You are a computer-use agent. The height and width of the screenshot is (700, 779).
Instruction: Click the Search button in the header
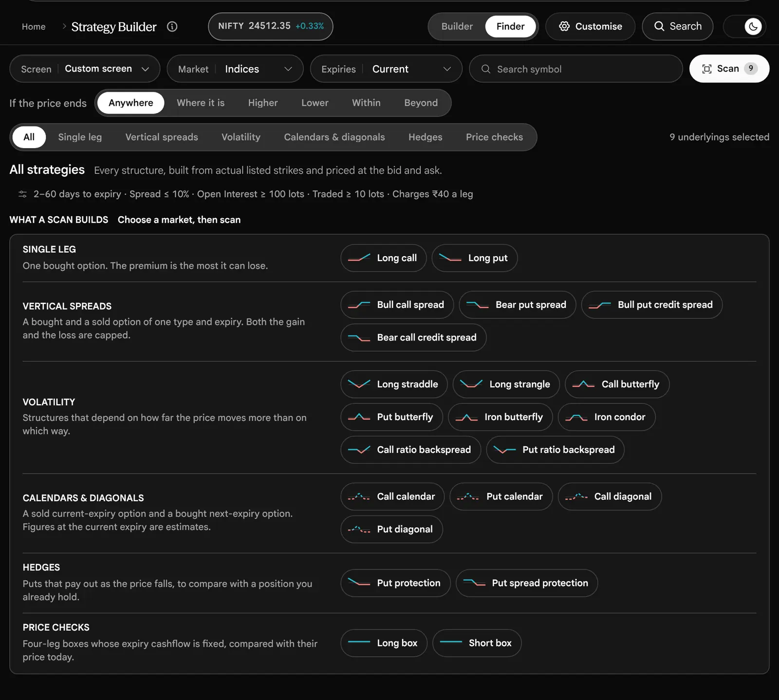point(677,26)
